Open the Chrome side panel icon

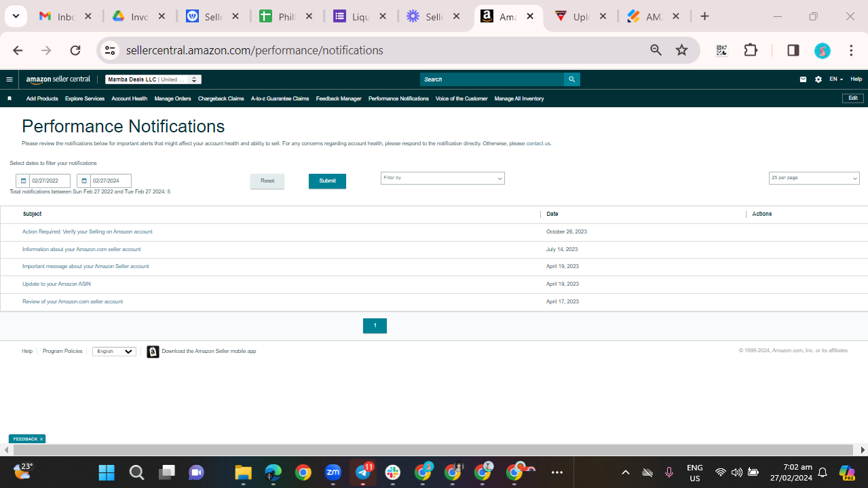(x=793, y=50)
